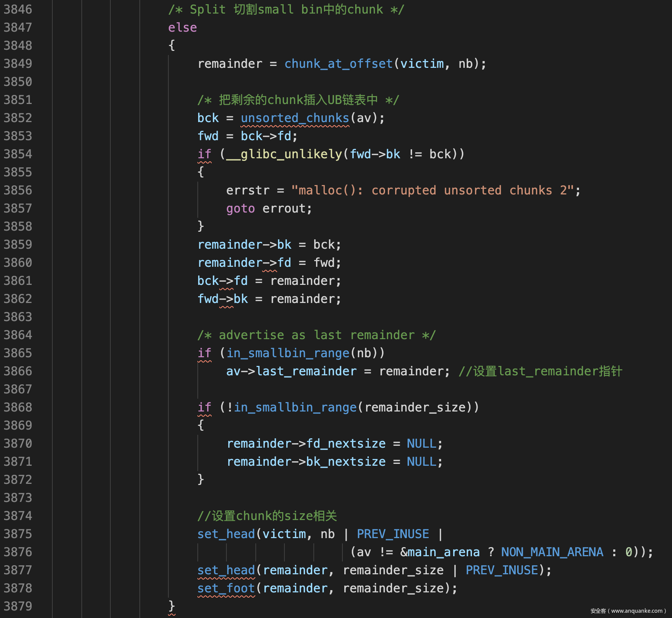Place cursor on the errout label
This screenshot has width=672, height=618.
[x=287, y=208]
